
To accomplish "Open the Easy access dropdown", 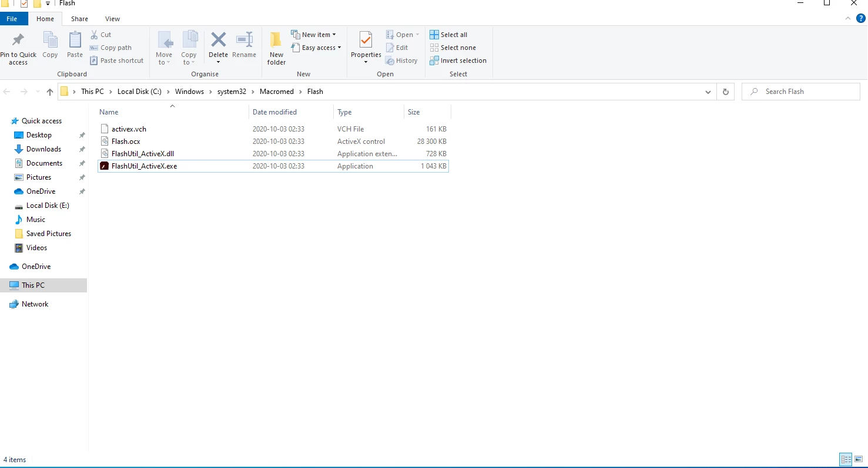I will tap(316, 48).
